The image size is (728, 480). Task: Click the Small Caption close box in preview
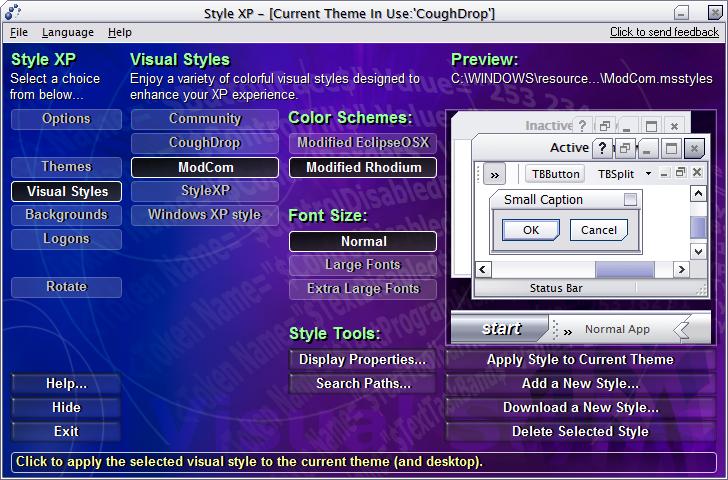point(630,200)
